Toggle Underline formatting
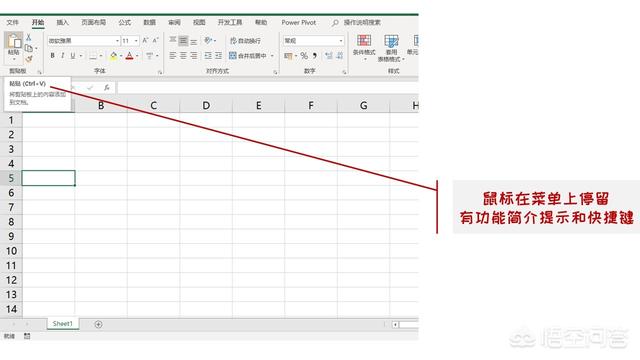Image resolution: width=640 pixels, height=360 pixels. click(73, 56)
